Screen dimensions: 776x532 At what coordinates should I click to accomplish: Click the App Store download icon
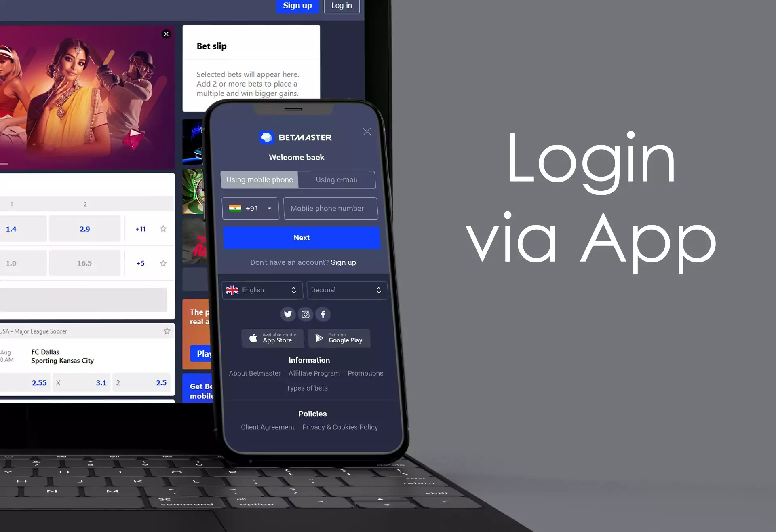[272, 338]
